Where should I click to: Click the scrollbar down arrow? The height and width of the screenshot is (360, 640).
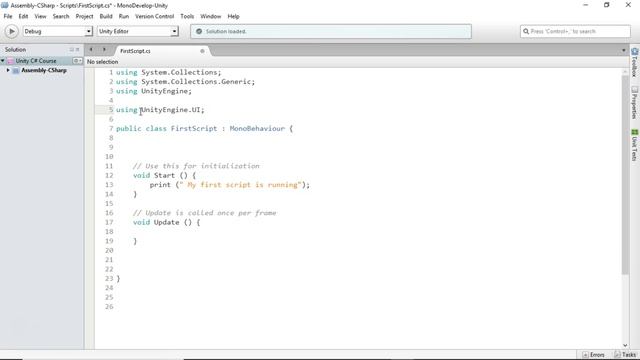(625, 345)
